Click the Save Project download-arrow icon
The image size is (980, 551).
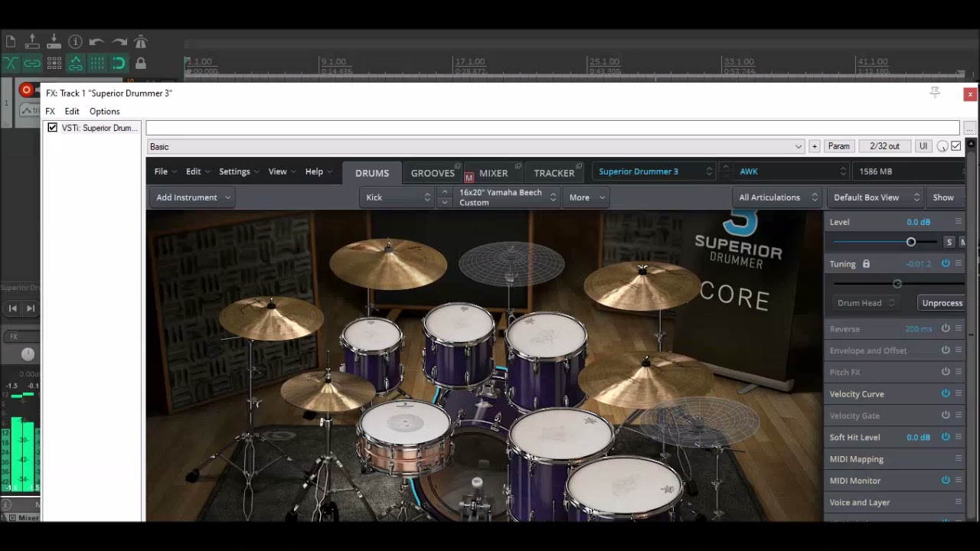click(x=54, y=42)
